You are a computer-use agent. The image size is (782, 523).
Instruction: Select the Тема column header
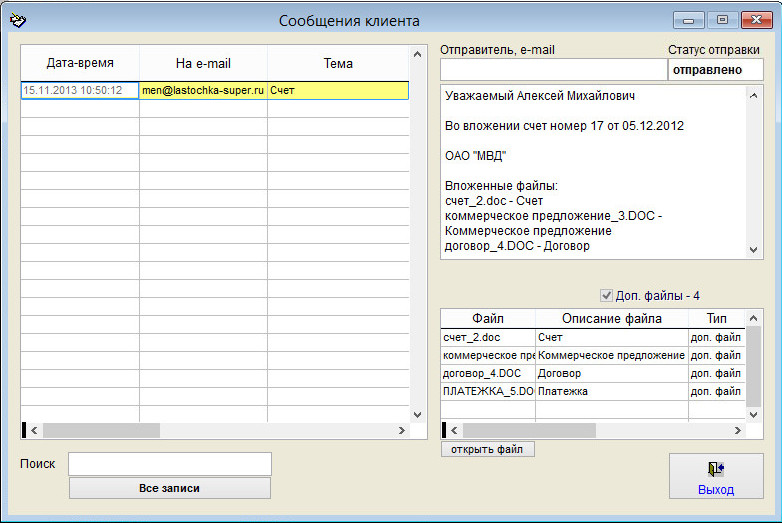(x=337, y=63)
